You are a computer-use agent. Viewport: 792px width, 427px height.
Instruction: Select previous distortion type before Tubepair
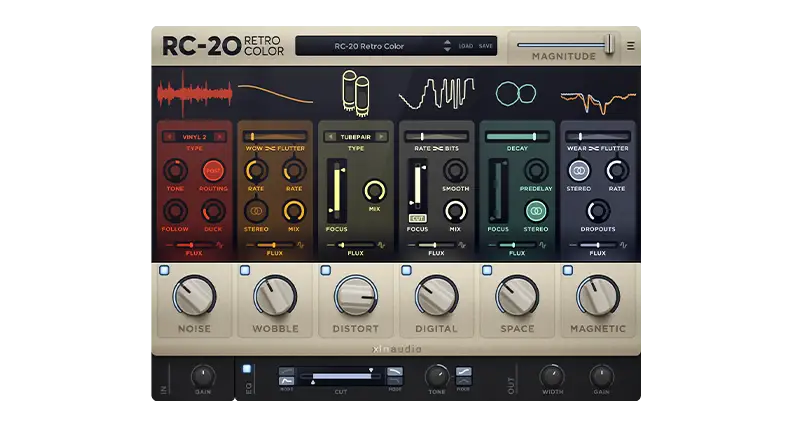[x=331, y=136]
